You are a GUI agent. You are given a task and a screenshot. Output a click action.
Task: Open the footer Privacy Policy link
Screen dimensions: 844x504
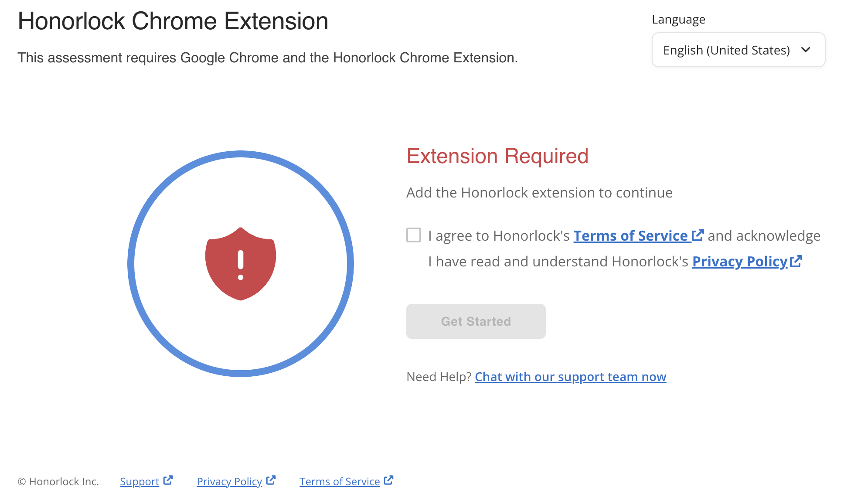[x=229, y=481]
